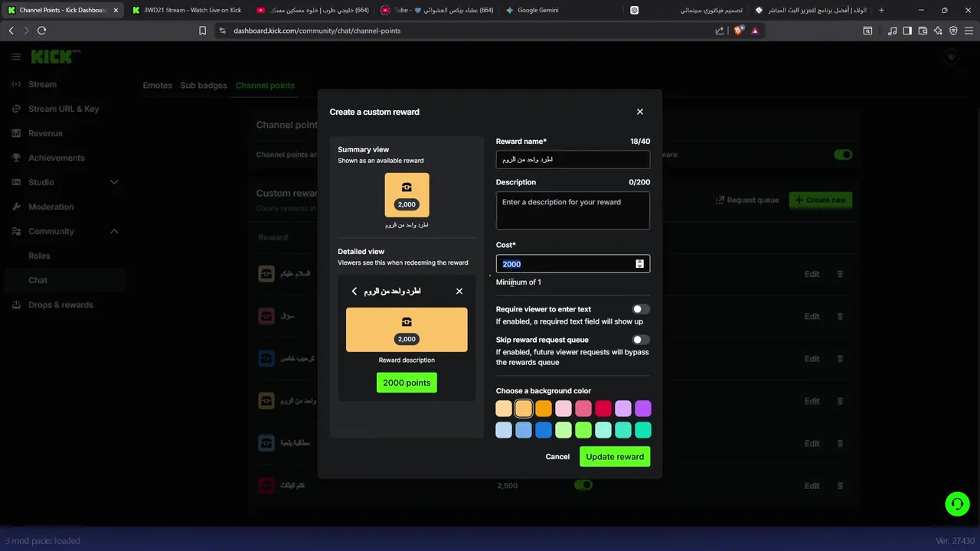Reload the dashboard page
This screenshot has width=980, height=551.
click(41, 31)
